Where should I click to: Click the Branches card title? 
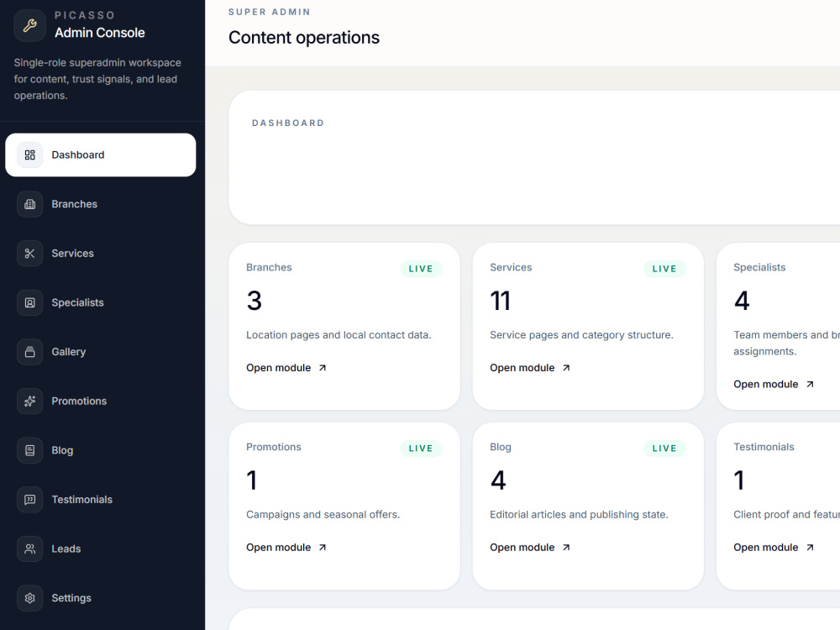(269, 267)
